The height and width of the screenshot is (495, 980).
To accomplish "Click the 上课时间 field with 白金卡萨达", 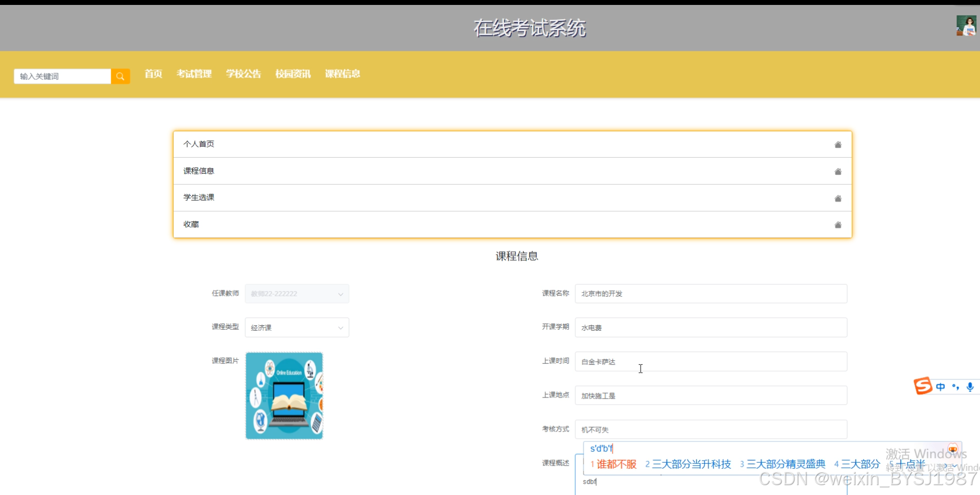I will (711, 361).
